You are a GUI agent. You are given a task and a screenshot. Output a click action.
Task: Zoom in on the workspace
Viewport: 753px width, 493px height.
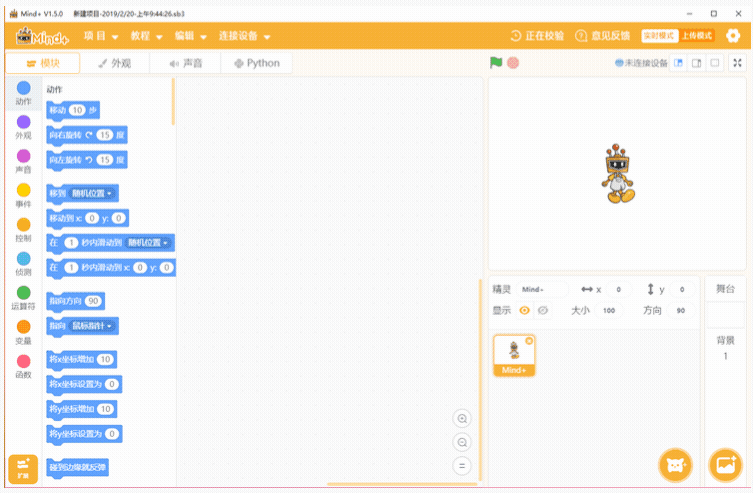pos(462,419)
